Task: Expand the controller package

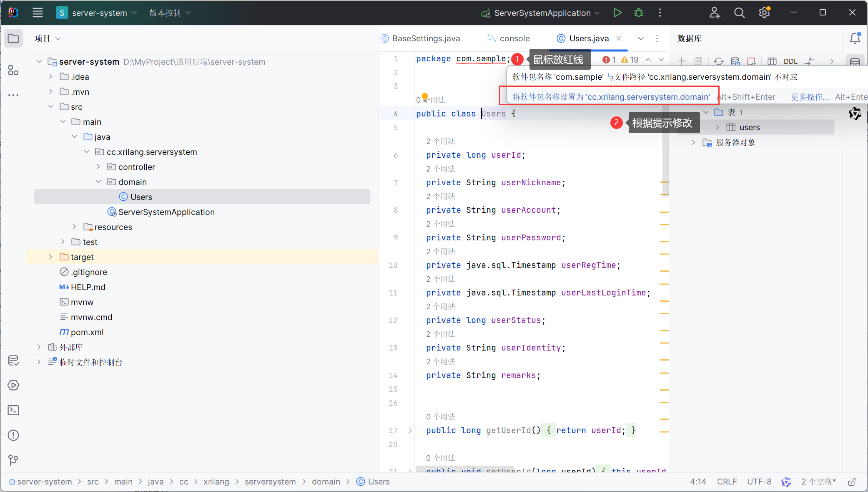Action: click(98, 167)
